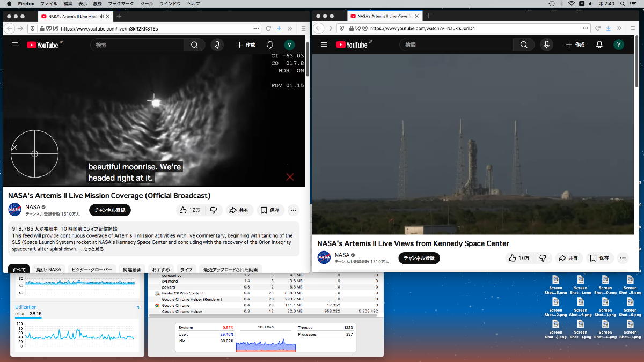Open Wi-Fi status in macOS menu bar
644x362 pixels.
coord(572,4)
